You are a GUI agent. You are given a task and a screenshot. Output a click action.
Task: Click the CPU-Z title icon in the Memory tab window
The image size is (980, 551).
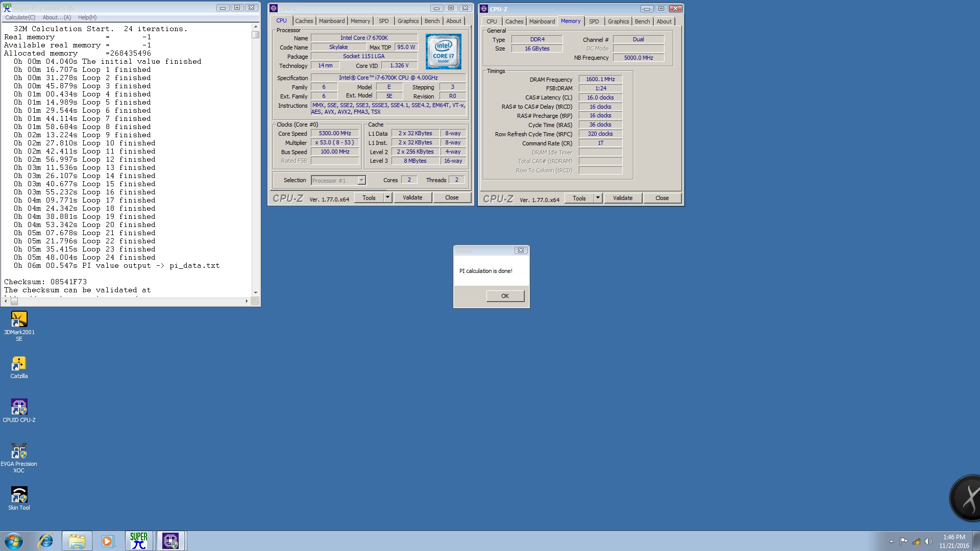click(x=484, y=9)
